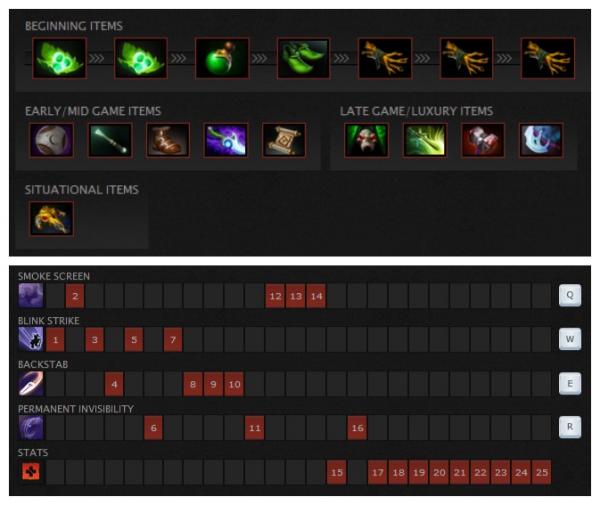Toggle level 11 in Permanent Invisibility row
Screen dimensions: 600x505
pos(255,428)
